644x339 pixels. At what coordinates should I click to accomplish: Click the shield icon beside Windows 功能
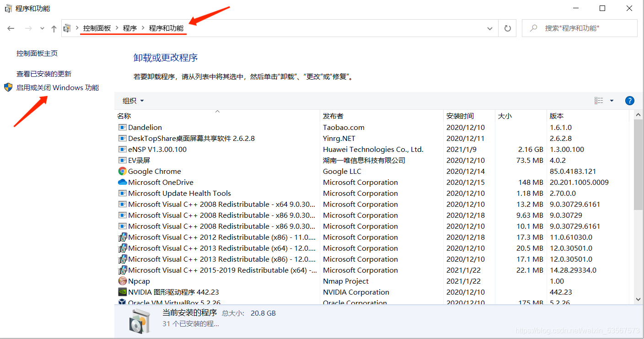[8, 87]
